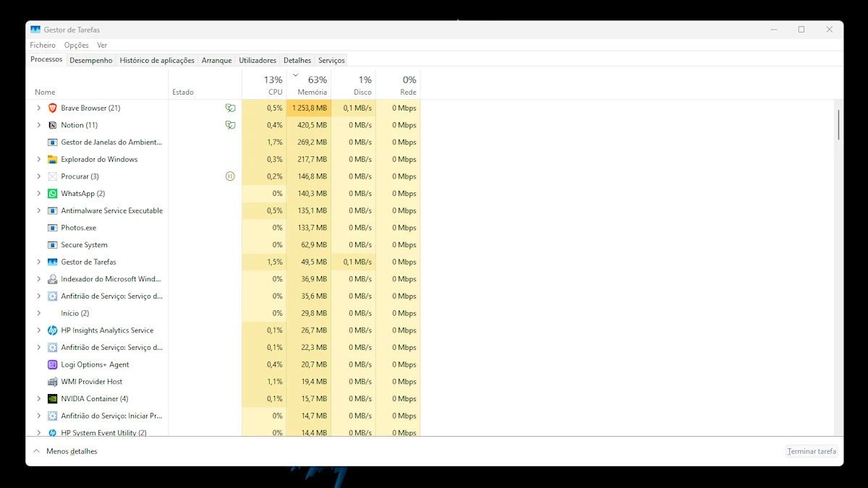Click the Brave Browser lion icon

pos(52,108)
